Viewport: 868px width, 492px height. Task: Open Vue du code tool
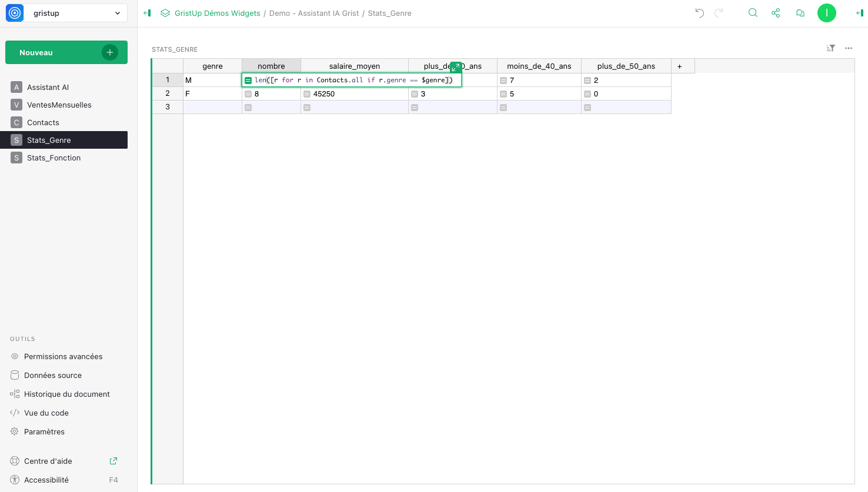coord(46,413)
